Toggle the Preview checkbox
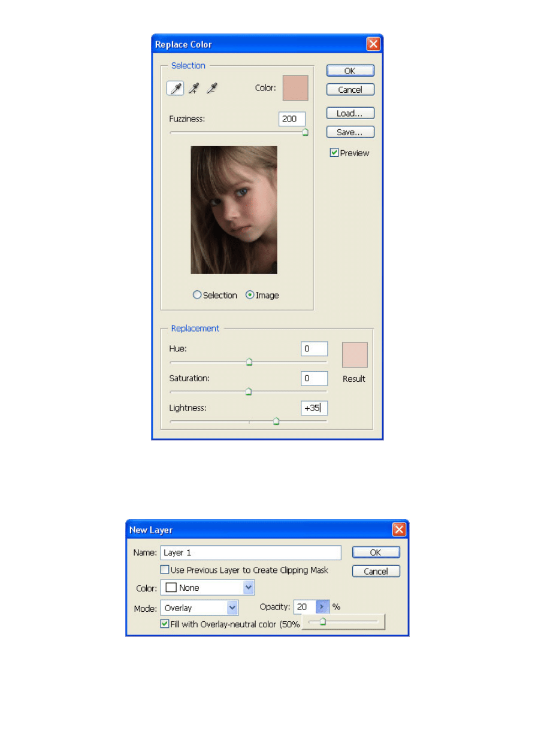The height and width of the screenshot is (756, 535). [334, 153]
